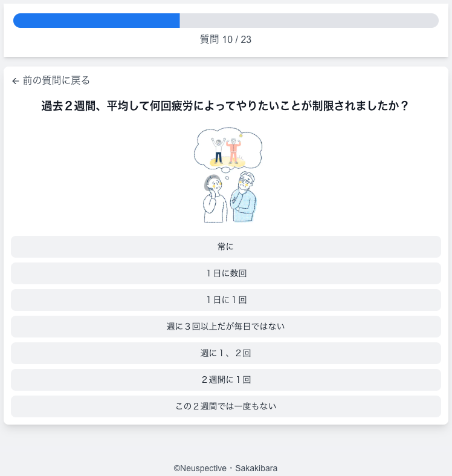The height and width of the screenshot is (476, 452).
Task: Choose the 週に1、2回 answer
Action: point(226,353)
